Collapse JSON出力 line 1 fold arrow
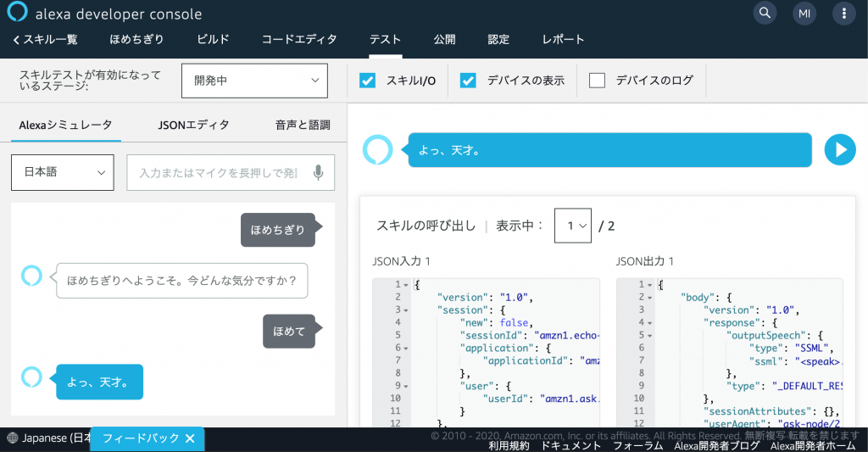 pos(650,285)
